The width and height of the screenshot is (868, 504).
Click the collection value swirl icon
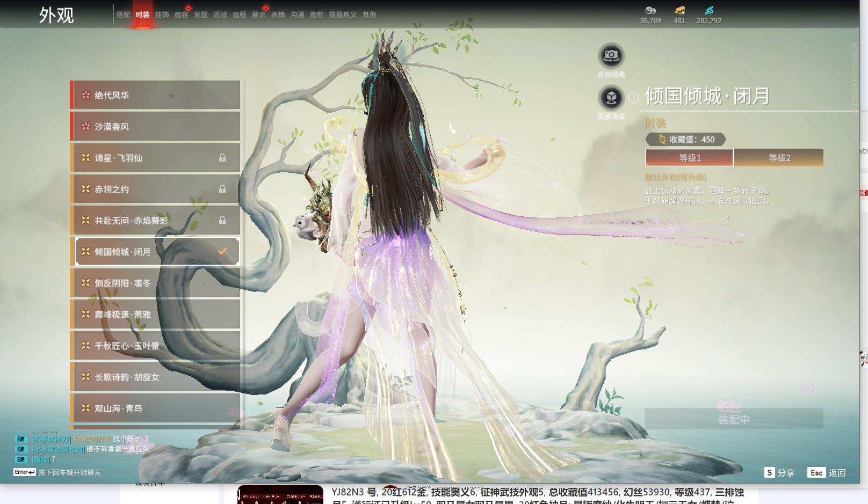(x=662, y=140)
